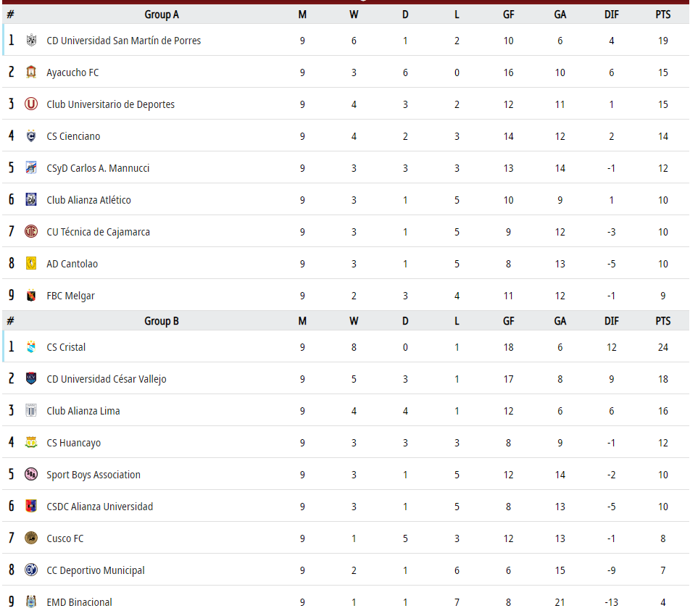Image resolution: width=690 pixels, height=616 pixels.
Task: Click the AD Cantolao yellow crest
Action: (x=31, y=264)
